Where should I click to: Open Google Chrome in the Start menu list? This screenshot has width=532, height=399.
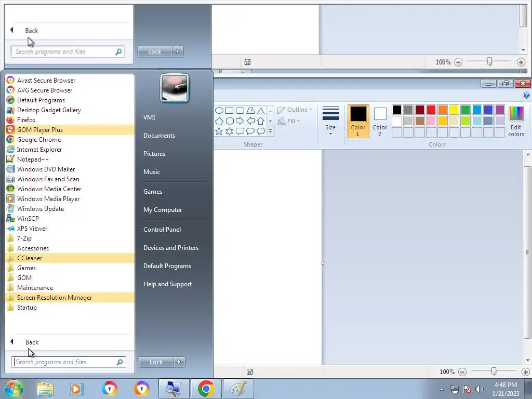(x=70, y=139)
